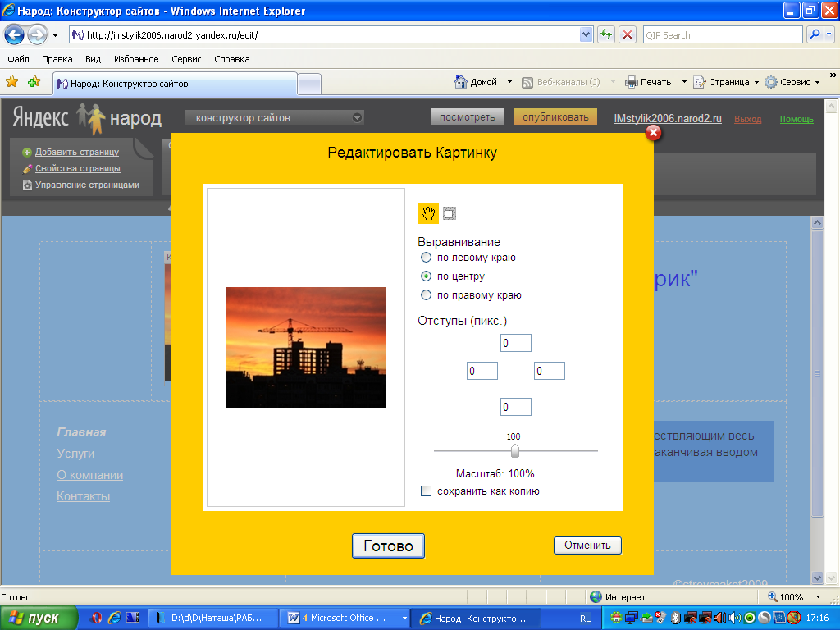
Task: Click the browser Back arrow
Action: tap(15, 35)
